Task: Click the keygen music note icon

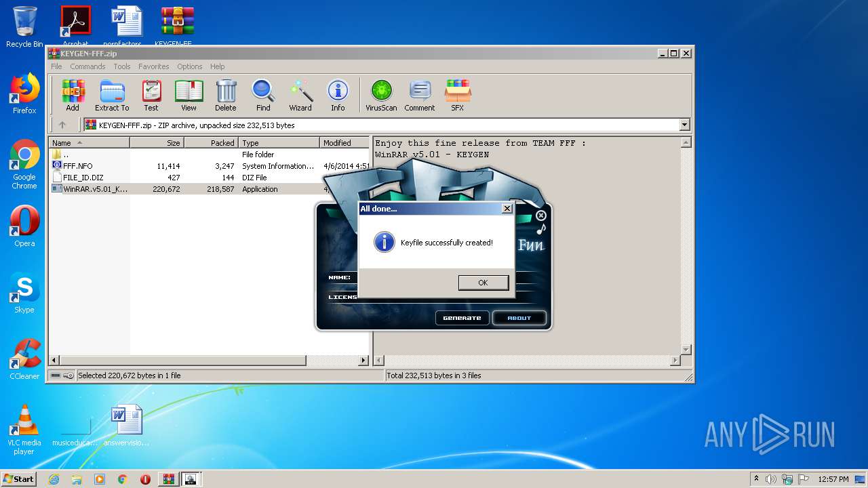Action: (541, 229)
